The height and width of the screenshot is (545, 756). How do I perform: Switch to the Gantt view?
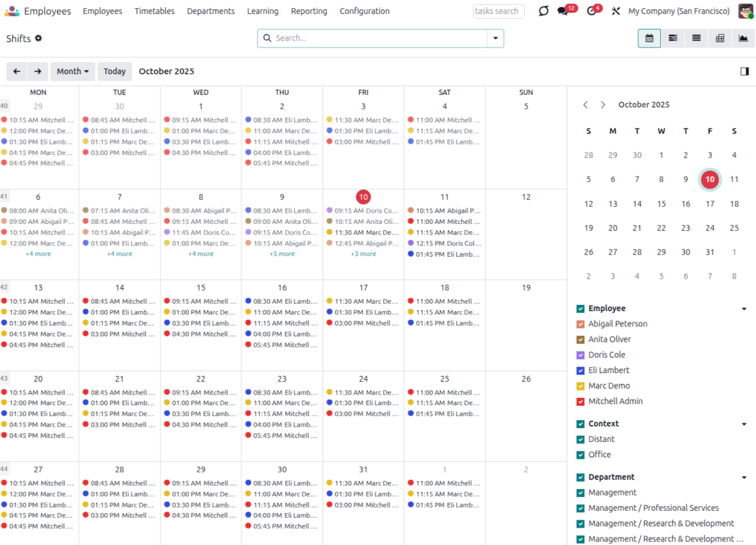coord(673,38)
